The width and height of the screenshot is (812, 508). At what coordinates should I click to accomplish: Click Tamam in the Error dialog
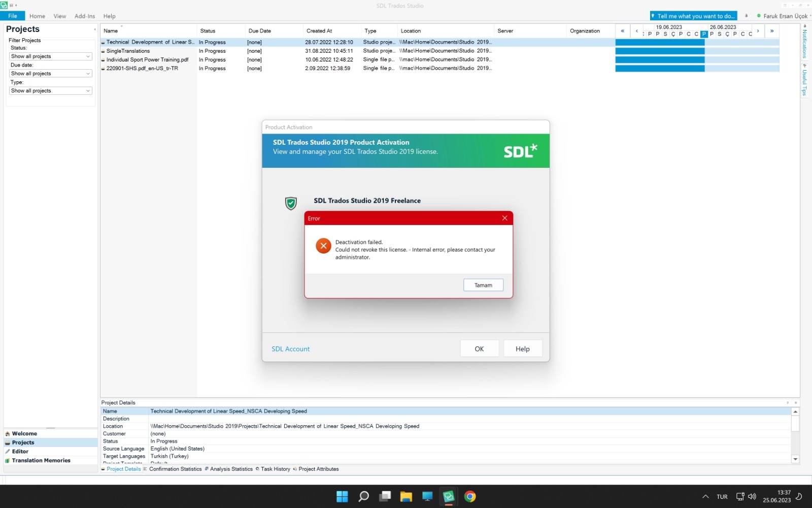click(483, 285)
